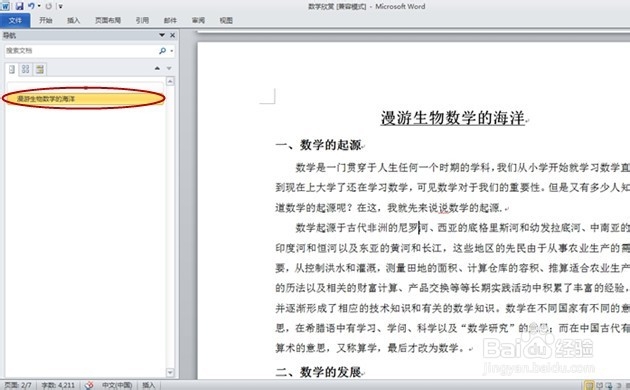This screenshot has width=630, height=390.
Task: Click the page count 页面: 2/7 status
Action: click(x=18, y=385)
